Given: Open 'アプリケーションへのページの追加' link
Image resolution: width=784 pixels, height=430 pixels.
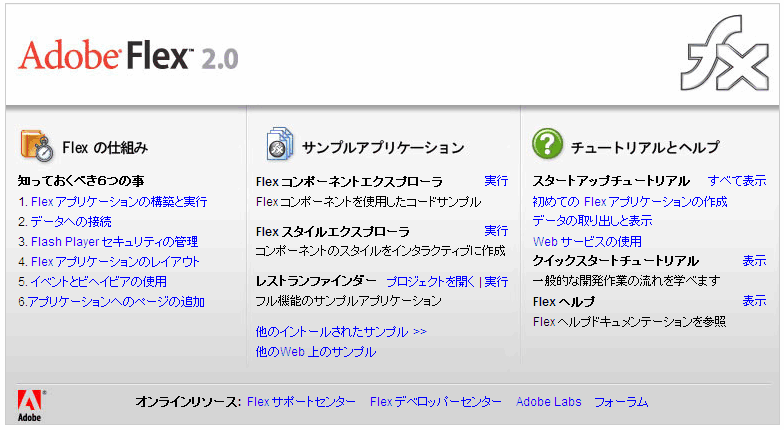Looking at the screenshot, I should click(x=116, y=302).
